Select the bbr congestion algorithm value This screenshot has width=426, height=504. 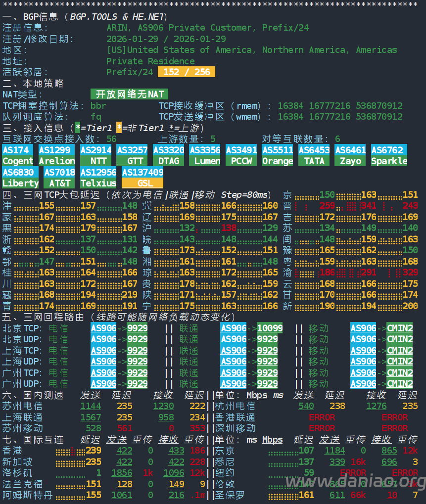click(98, 106)
